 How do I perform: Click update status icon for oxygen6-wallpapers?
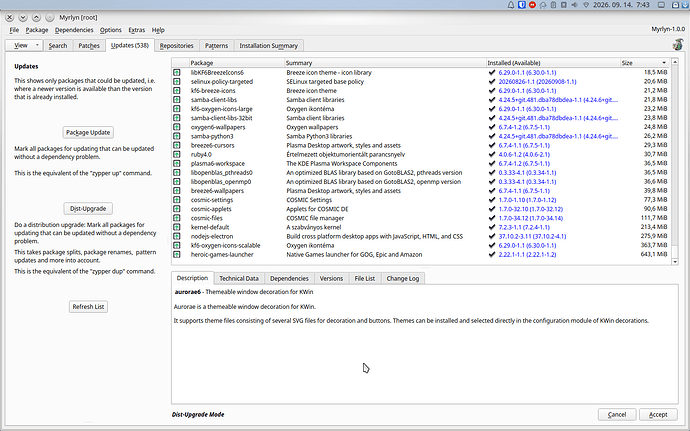[x=176, y=127]
